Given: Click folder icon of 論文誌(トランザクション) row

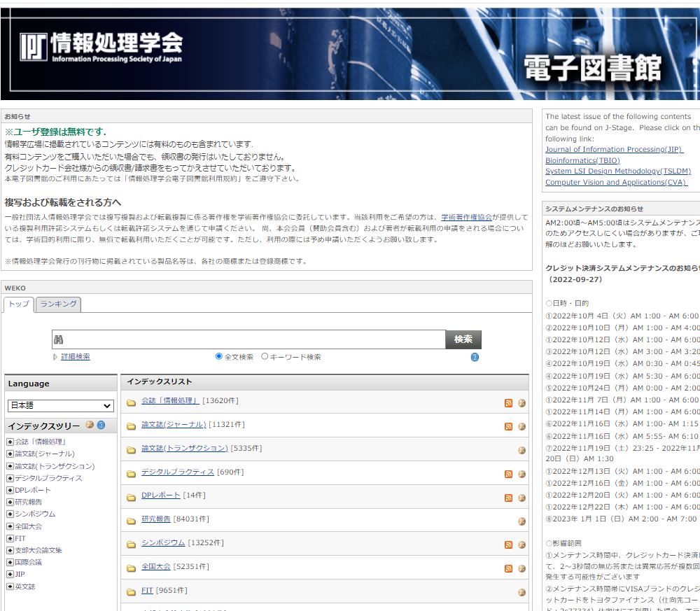Looking at the screenshot, I should point(131,450).
